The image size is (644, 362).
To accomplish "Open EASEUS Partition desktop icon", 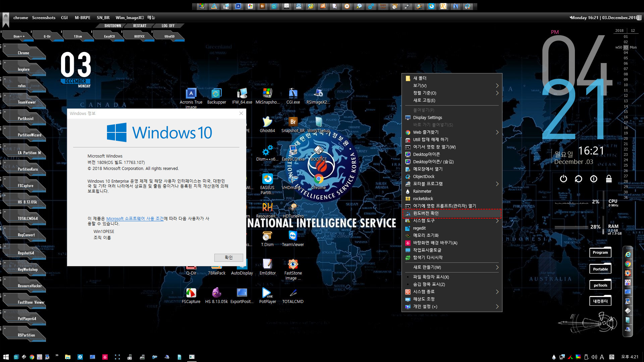I will [x=267, y=184].
